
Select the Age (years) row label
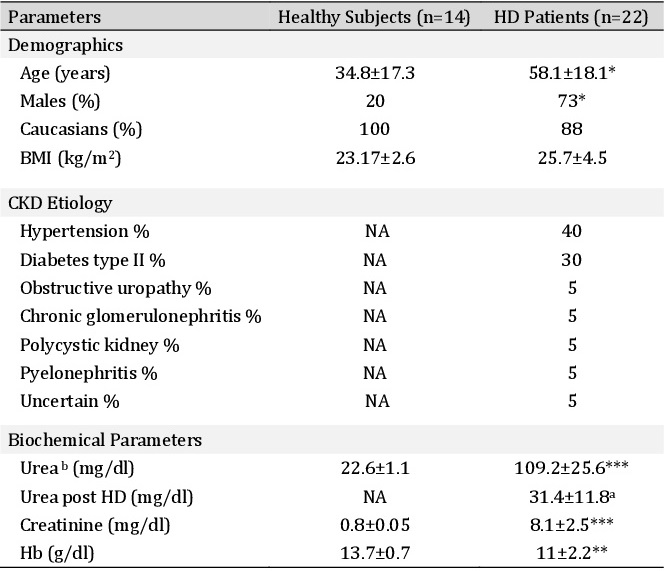click(65, 73)
